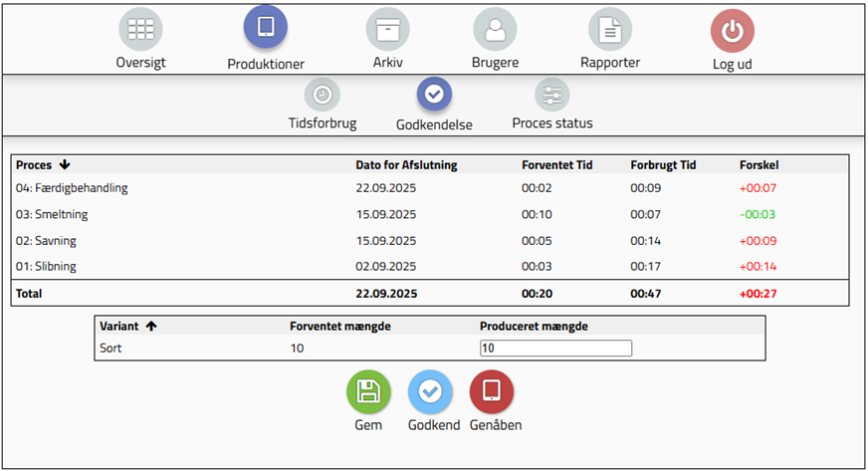The width and height of the screenshot is (868, 471).
Task: Open the Rapporter document icon
Action: coord(609,30)
